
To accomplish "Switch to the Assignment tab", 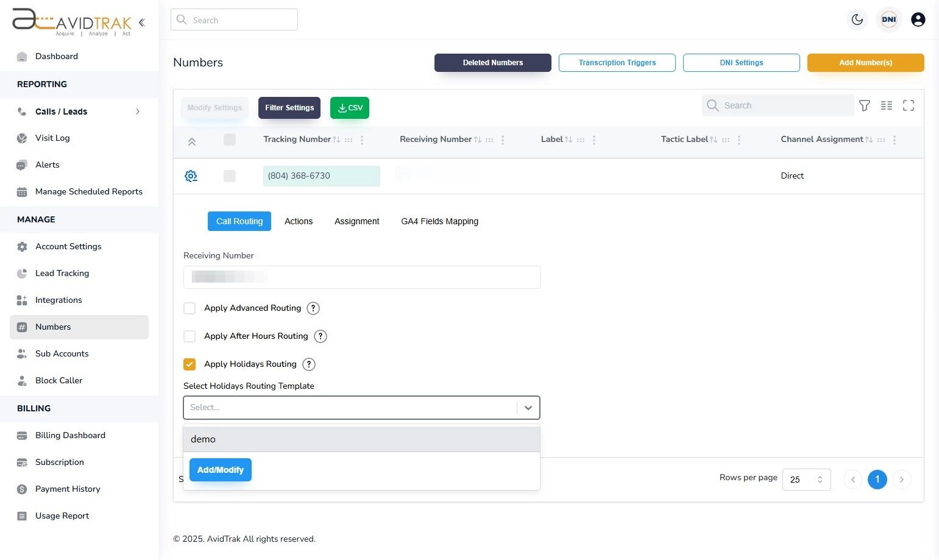I will (x=357, y=221).
